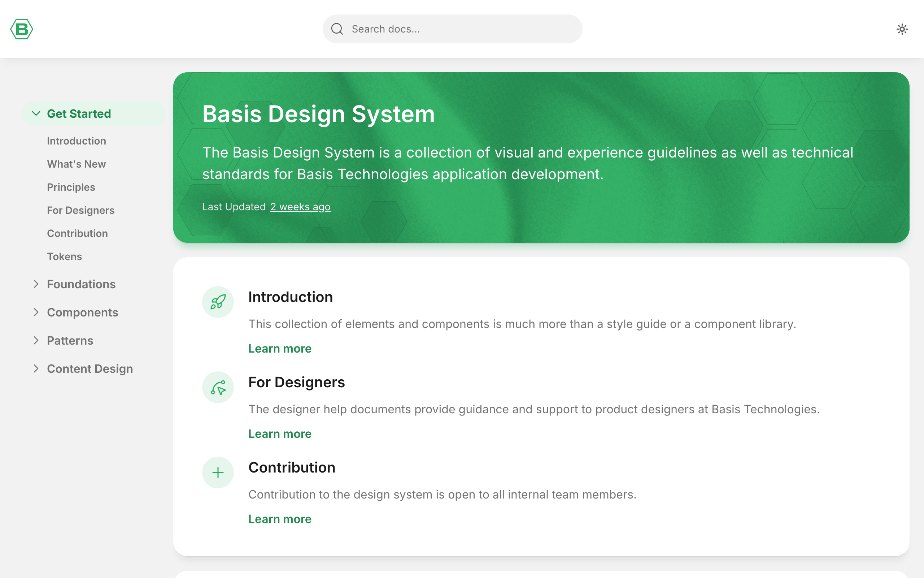Click the search magnifier icon
The image size is (924, 578).
point(337,29)
